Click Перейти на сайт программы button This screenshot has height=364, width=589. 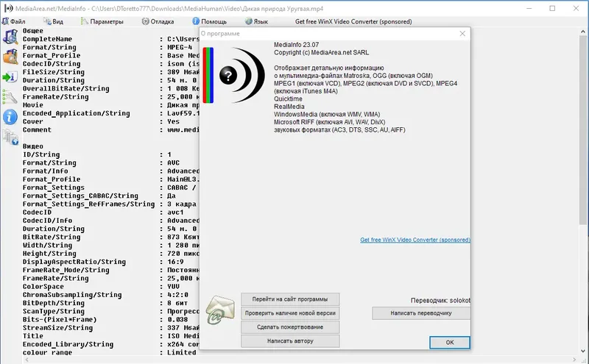tap(290, 299)
